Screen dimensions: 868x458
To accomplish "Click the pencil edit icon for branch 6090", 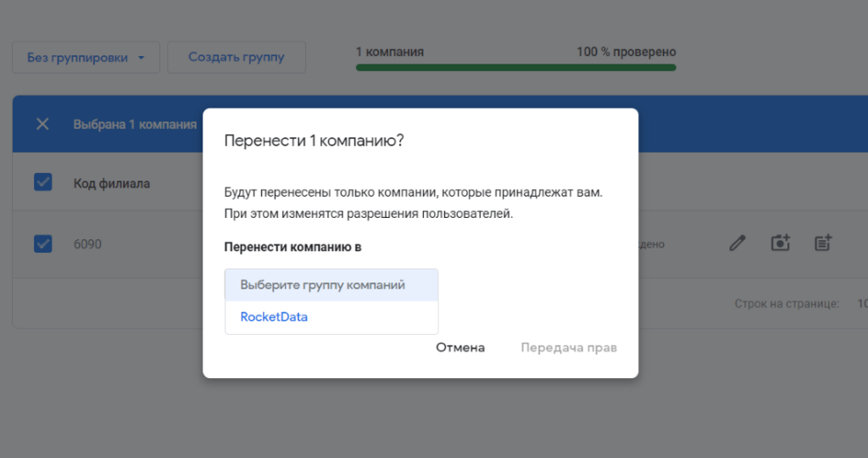I will [x=737, y=243].
